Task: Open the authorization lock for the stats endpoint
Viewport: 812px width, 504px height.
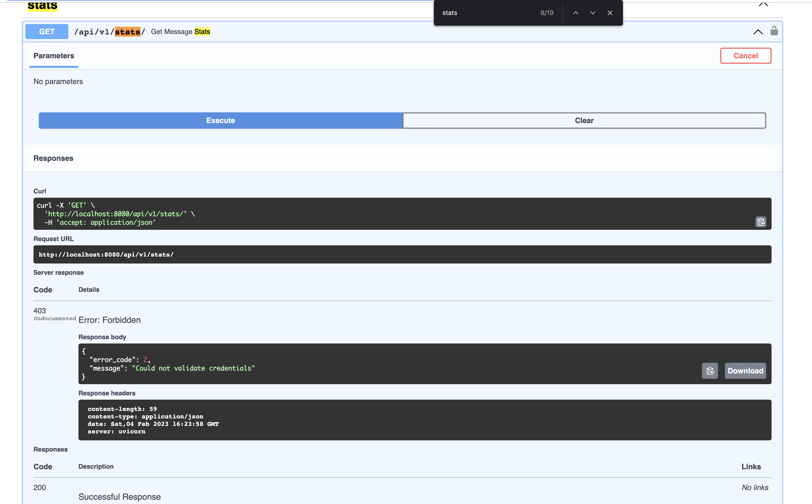Action: [x=775, y=31]
